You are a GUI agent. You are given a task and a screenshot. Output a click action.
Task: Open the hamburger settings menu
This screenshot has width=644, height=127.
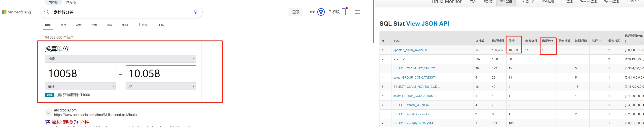point(357,12)
